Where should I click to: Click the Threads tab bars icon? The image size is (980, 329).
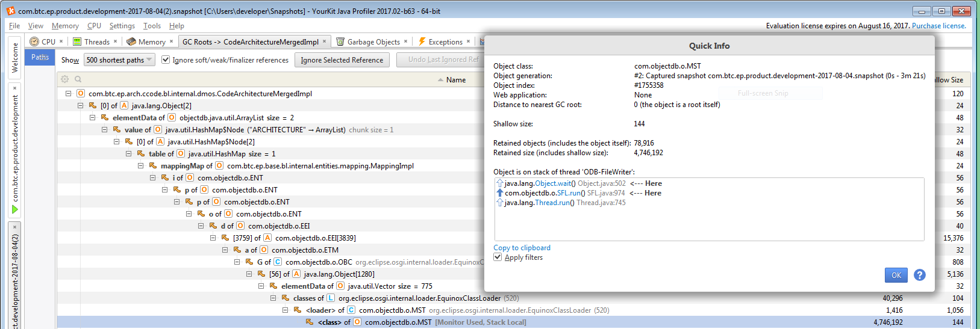(77, 42)
